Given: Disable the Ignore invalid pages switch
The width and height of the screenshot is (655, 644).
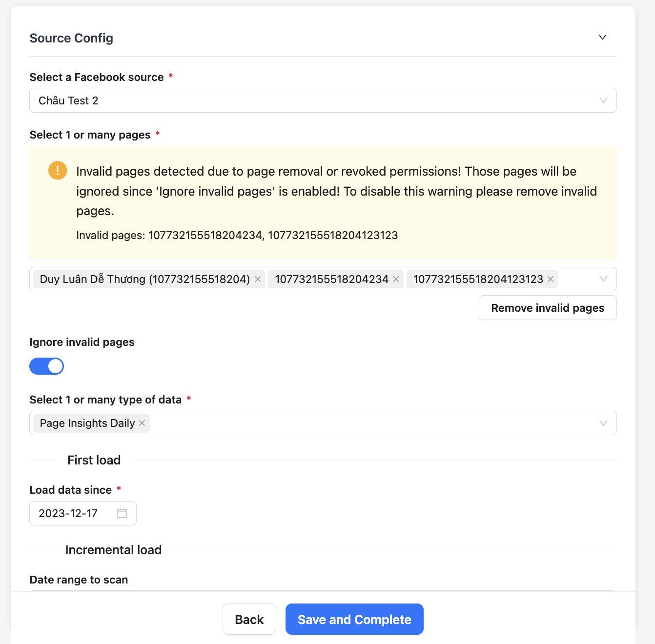Looking at the screenshot, I should [47, 366].
